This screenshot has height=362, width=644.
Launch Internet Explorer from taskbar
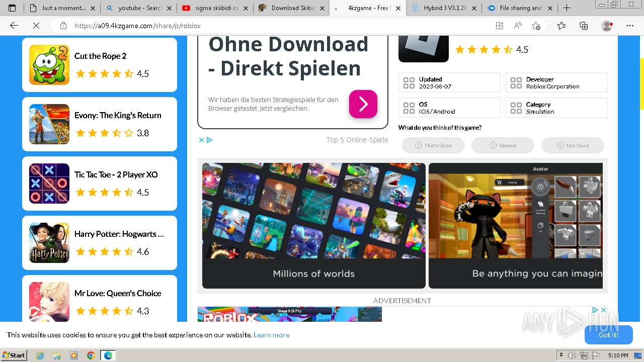coord(40,355)
